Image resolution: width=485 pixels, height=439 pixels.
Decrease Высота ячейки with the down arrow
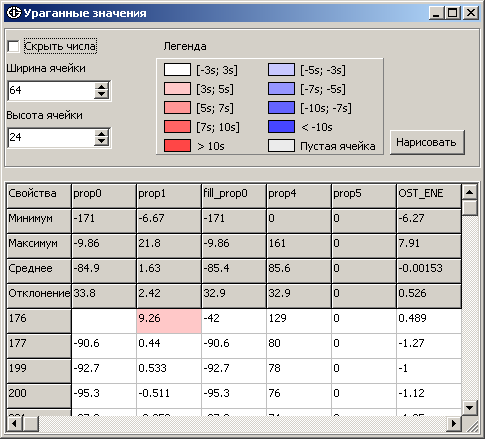click(x=101, y=141)
